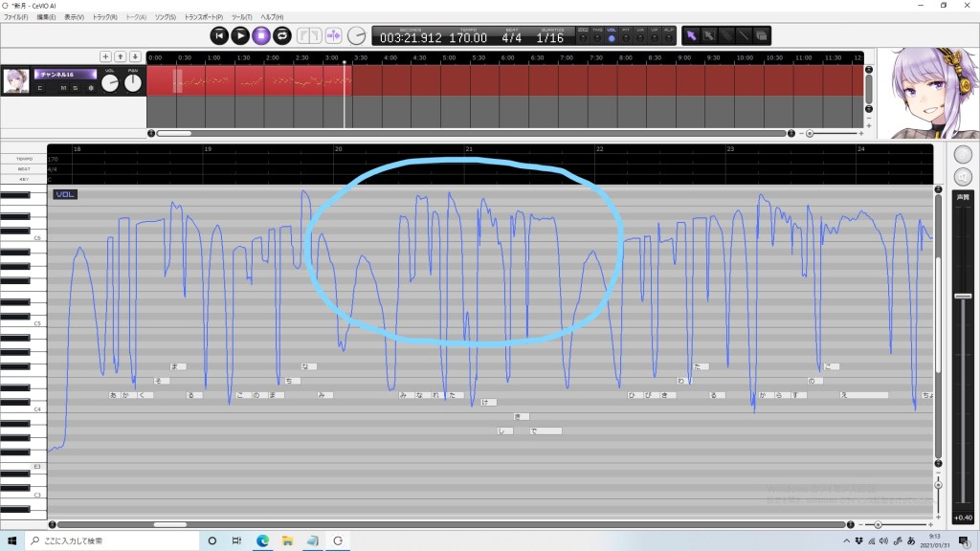Image resolution: width=980 pixels, height=551 pixels.
Task: Enable the PIT parameter edit toggle
Action: (626, 36)
